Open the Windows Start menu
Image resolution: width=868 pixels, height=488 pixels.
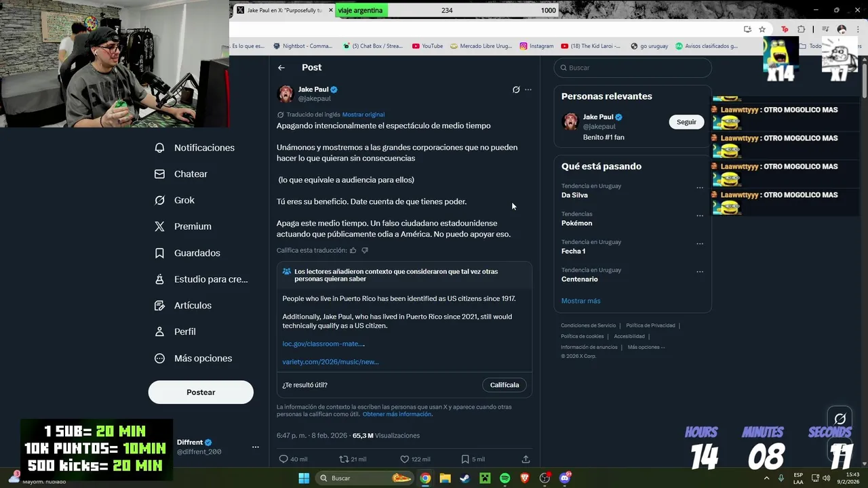pos(303,478)
